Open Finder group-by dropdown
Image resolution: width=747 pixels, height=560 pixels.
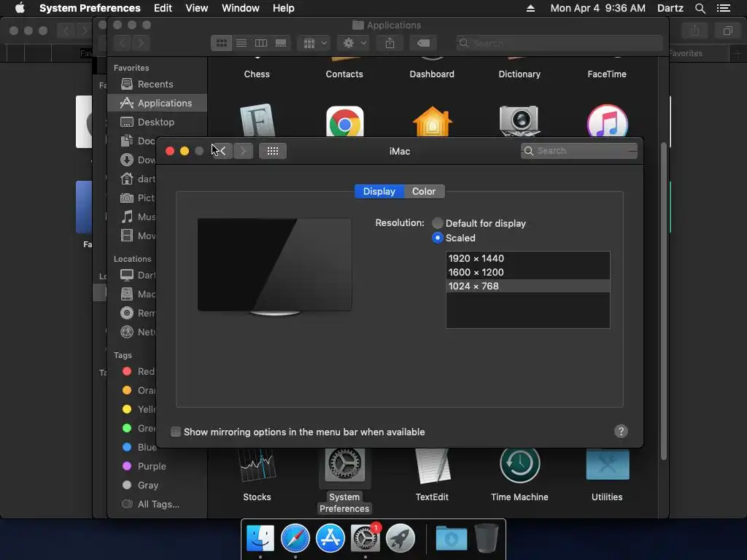pyautogui.click(x=314, y=43)
